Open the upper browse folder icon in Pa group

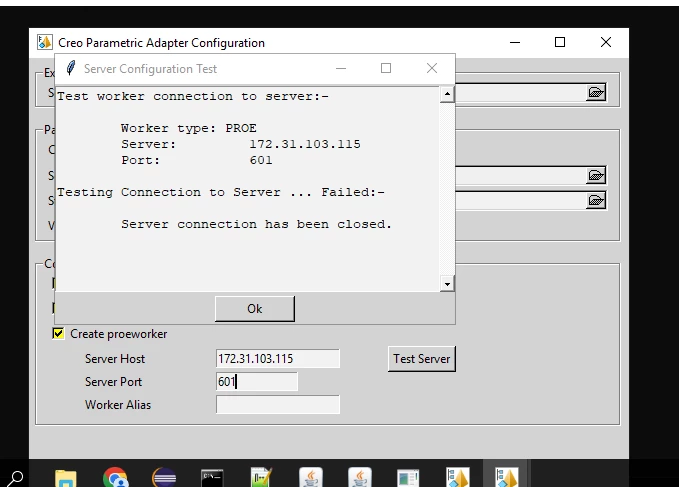tap(596, 175)
